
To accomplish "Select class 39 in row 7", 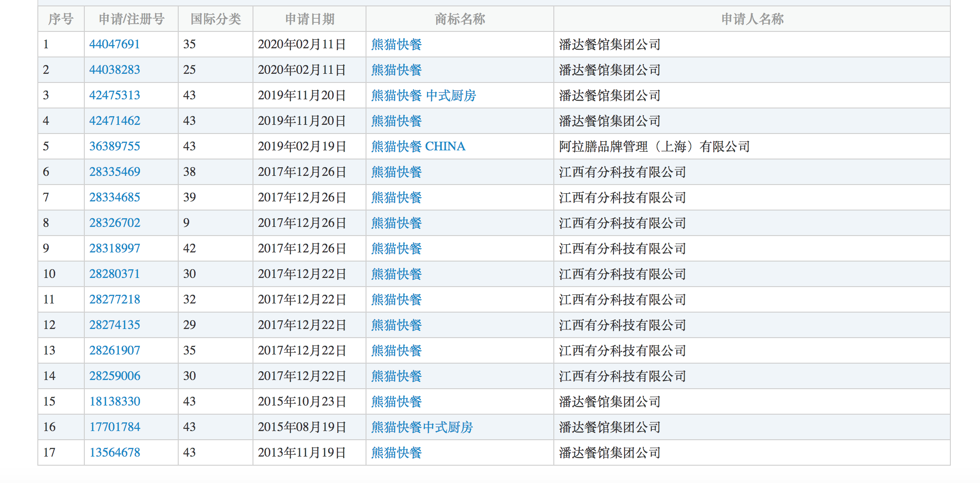I will (189, 197).
